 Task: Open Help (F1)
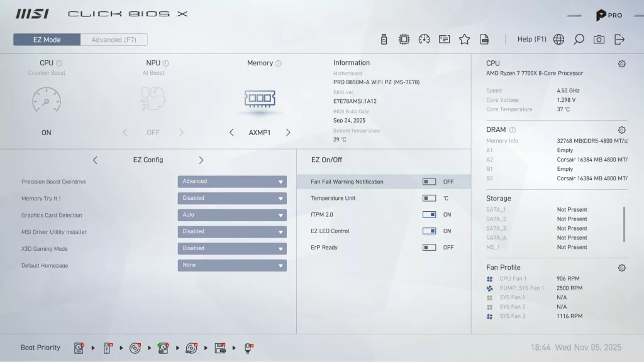[531, 39]
